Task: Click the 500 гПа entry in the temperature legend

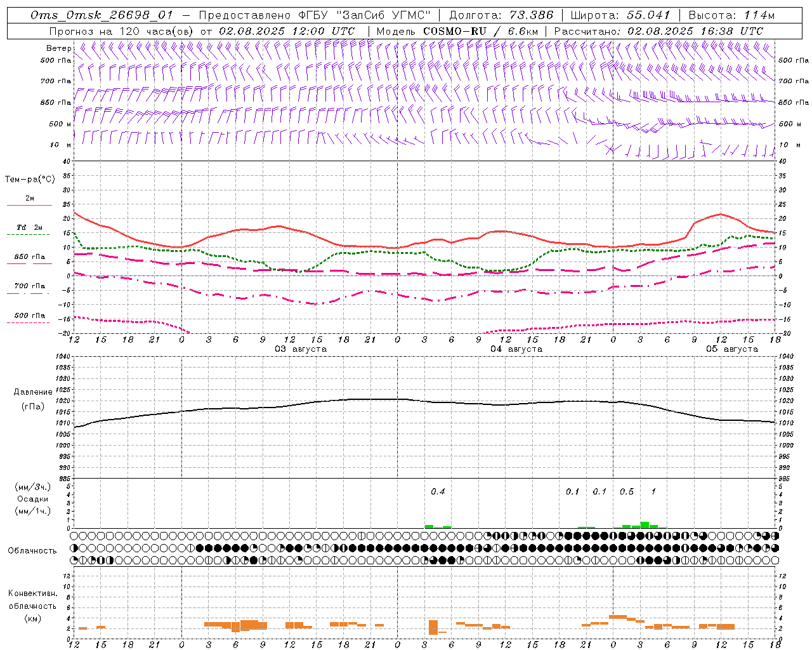Action: click(30, 315)
